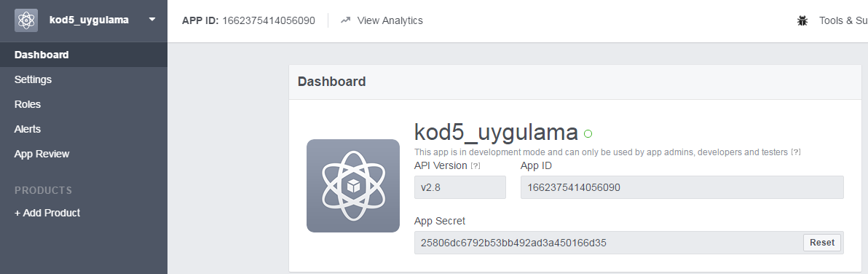
Task: Click the View Analytics trend icon
Action: click(345, 20)
